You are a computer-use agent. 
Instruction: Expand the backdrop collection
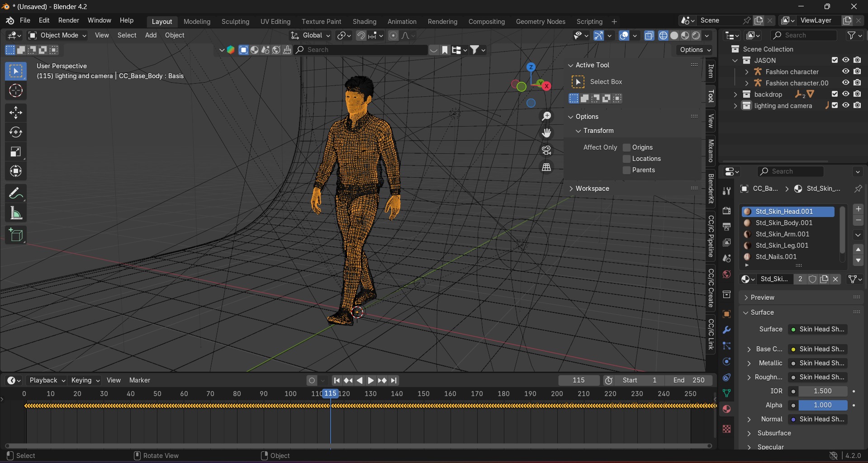coord(735,94)
